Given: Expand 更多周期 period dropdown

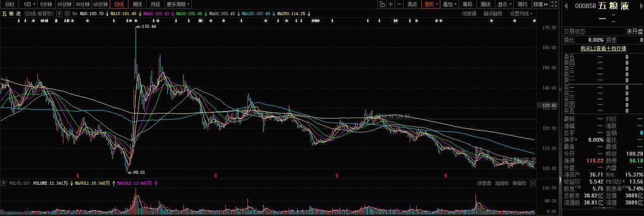Looking at the screenshot, I should click(x=178, y=4).
